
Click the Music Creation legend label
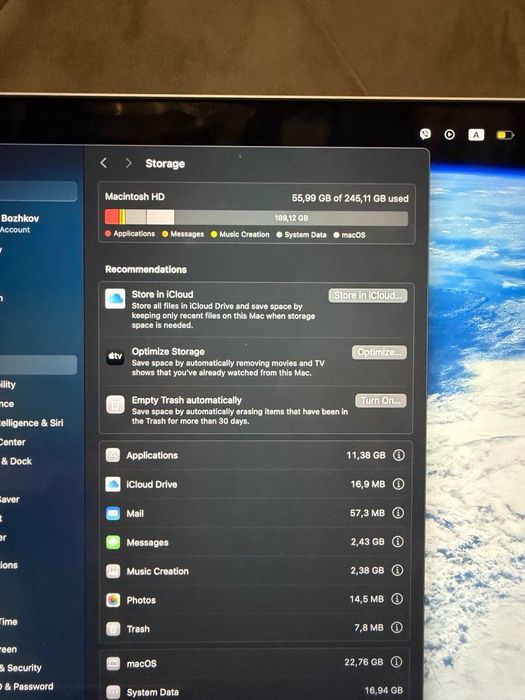coord(240,234)
